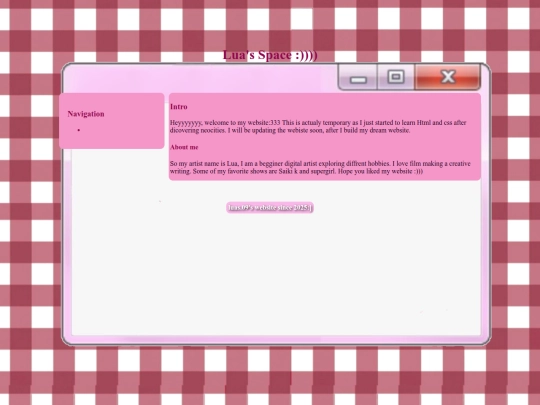The height and width of the screenshot is (405, 540).
Task: Click the "luas.09's website since 2025" footer badge
Action: pyautogui.click(x=270, y=208)
